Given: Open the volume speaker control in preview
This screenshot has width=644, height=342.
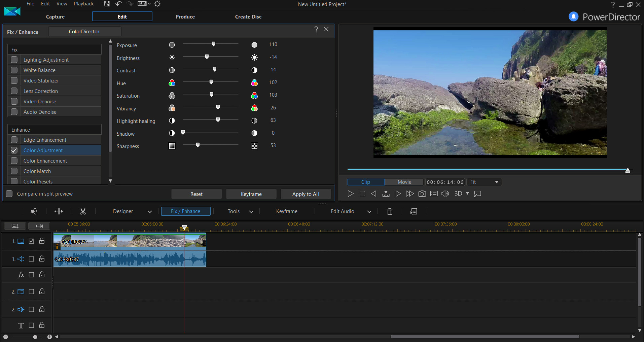Looking at the screenshot, I should pos(445,194).
